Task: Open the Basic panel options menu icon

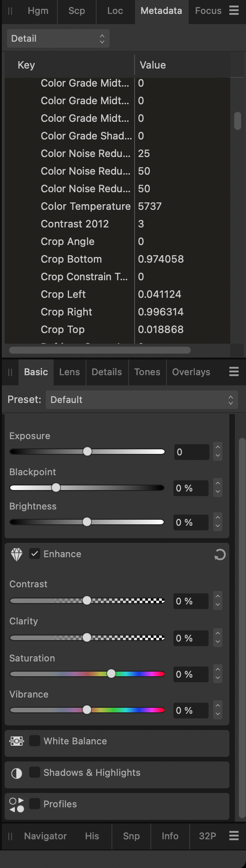Action: [x=234, y=371]
